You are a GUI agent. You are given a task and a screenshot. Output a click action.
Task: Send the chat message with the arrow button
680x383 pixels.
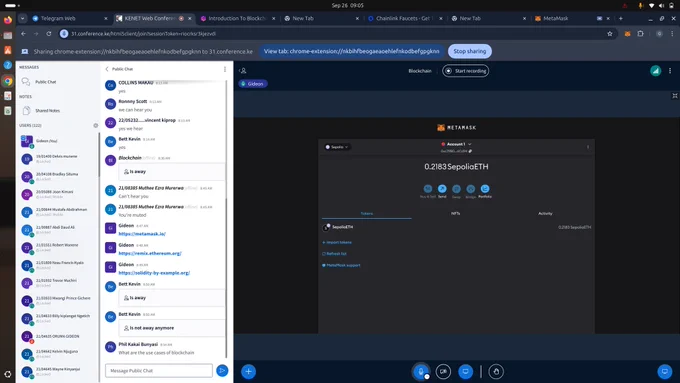point(222,371)
